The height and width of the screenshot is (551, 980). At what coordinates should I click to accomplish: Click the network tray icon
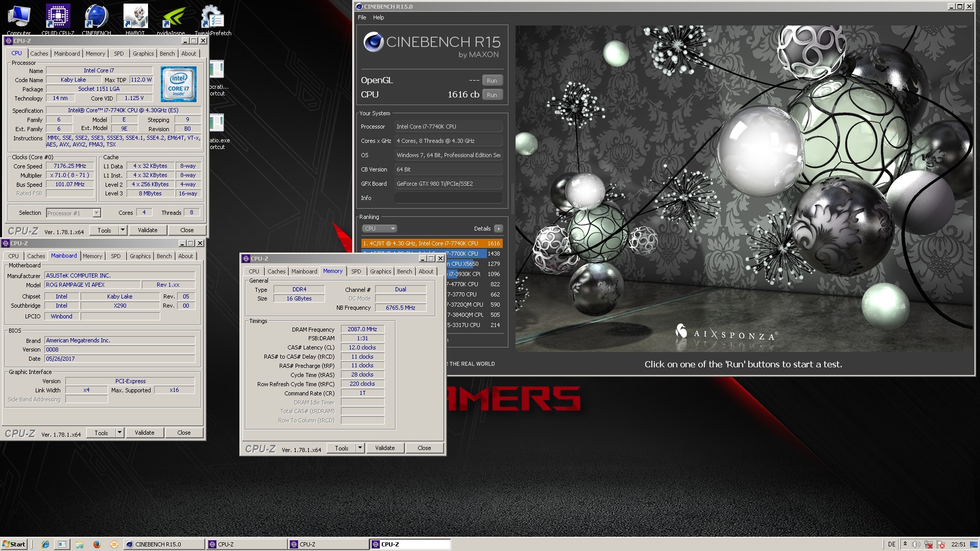click(x=928, y=544)
